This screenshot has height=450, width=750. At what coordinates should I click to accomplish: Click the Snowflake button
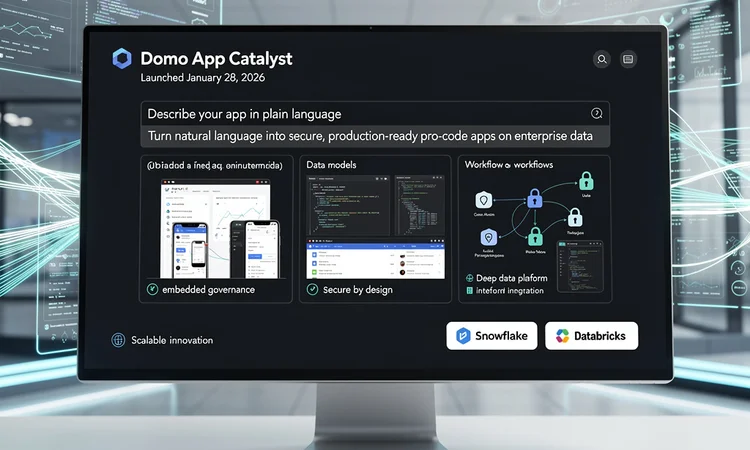pyautogui.click(x=492, y=336)
